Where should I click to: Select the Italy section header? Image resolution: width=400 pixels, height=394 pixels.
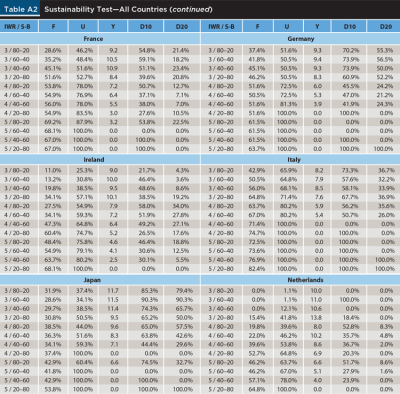[x=294, y=160]
